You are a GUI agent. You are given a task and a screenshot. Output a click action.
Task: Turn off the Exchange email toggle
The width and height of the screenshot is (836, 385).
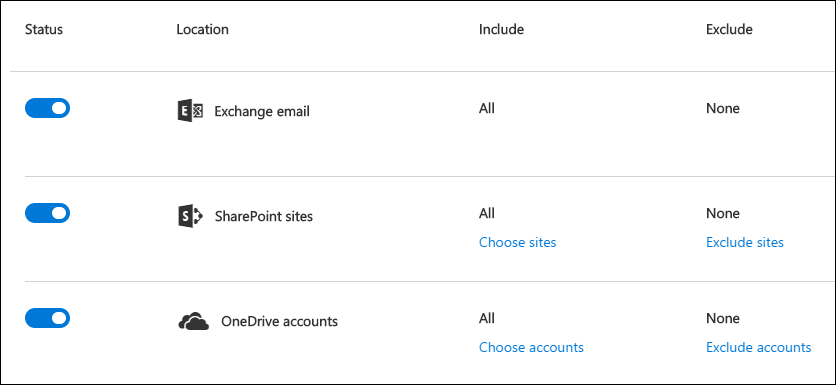[x=47, y=108]
